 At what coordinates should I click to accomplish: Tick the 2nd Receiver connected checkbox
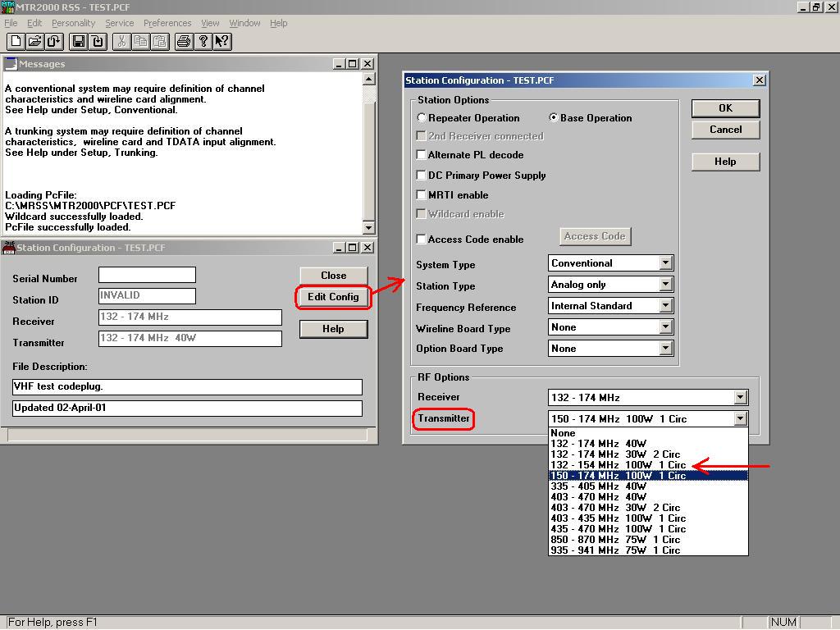[422, 136]
